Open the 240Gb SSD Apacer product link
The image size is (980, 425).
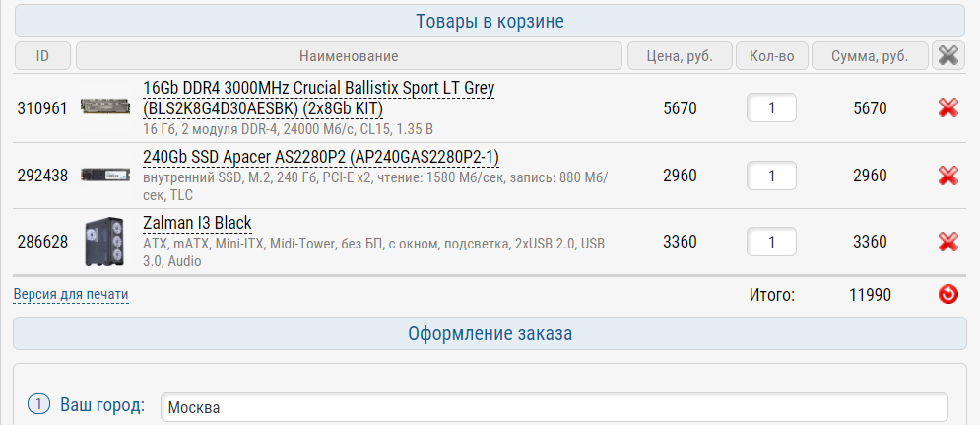tap(321, 158)
